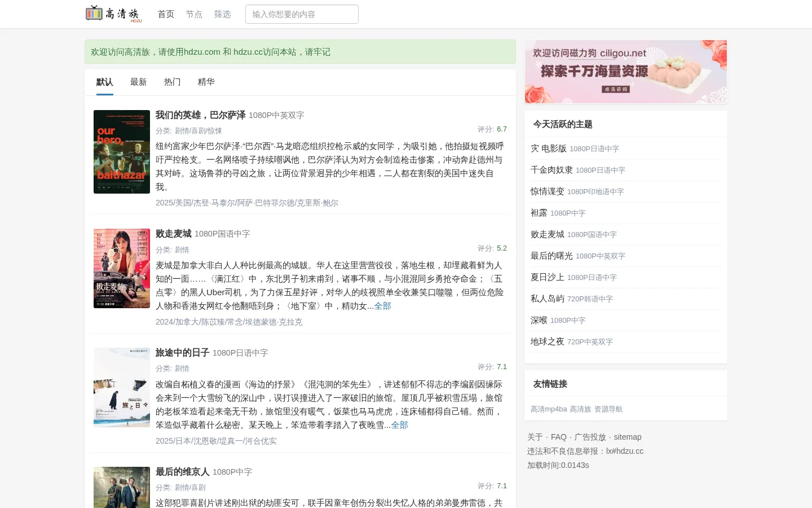Click the 高清族 HDZU site logo
812x508 pixels.
[x=113, y=14]
